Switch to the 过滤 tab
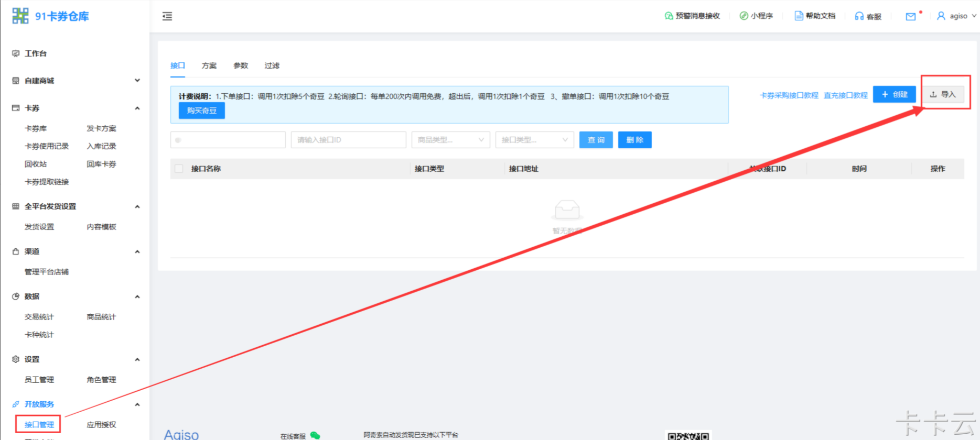 click(x=272, y=65)
